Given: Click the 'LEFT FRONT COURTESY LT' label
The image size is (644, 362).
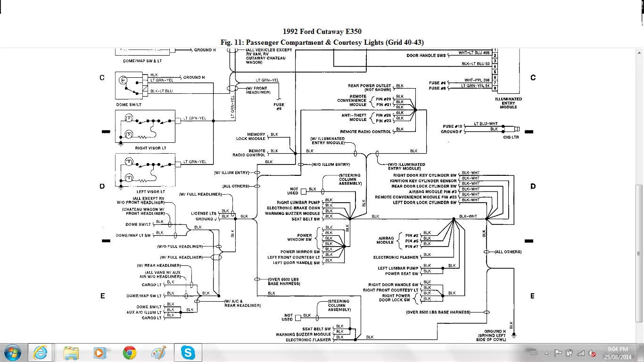Looking at the screenshot, I should tap(294, 257).
